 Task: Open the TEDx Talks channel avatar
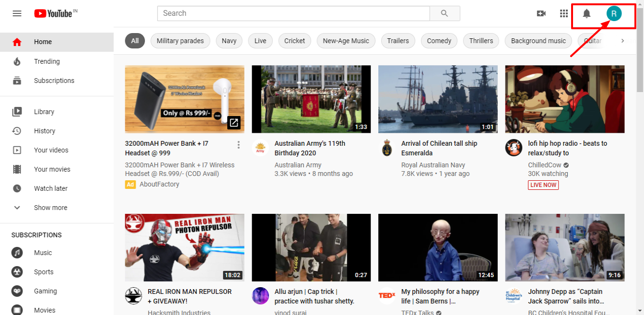point(387,296)
